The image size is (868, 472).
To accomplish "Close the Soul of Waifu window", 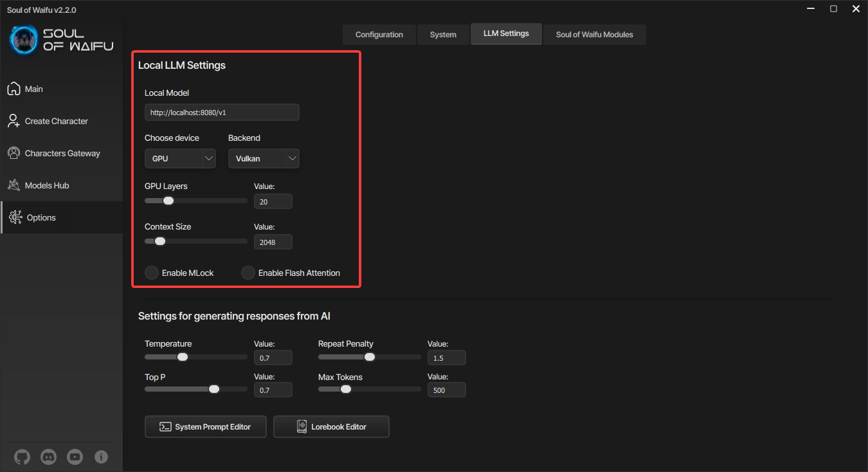I will (856, 9).
